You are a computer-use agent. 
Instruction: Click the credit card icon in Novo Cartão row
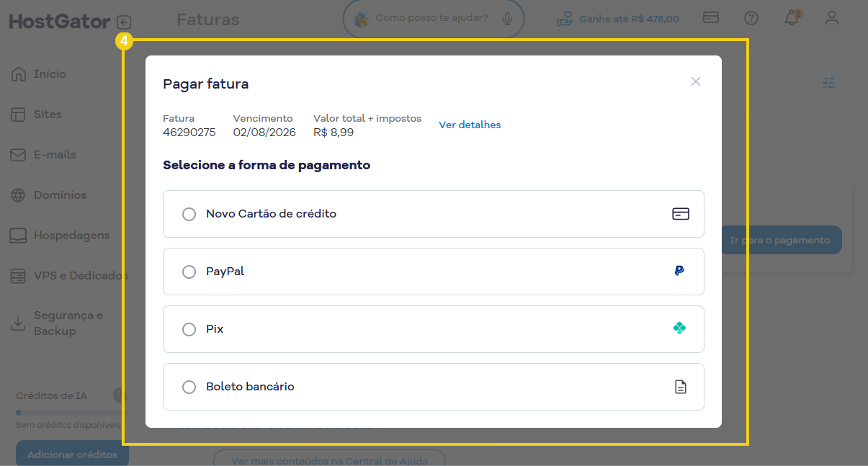680,214
